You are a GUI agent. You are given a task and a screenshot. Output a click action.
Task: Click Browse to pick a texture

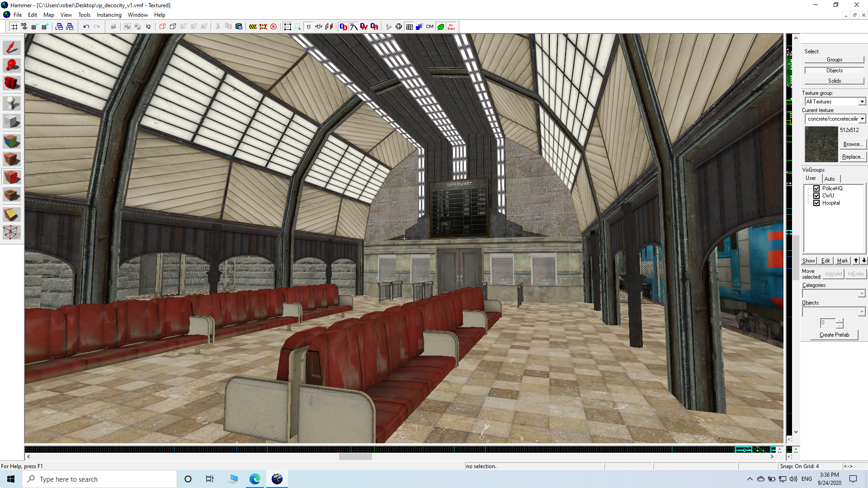(x=853, y=144)
